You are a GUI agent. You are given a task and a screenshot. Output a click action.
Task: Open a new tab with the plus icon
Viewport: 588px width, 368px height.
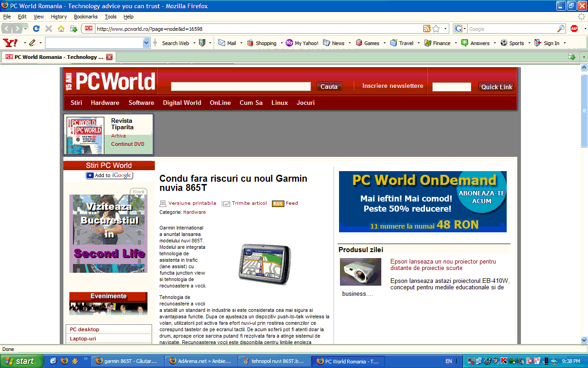point(571,57)
